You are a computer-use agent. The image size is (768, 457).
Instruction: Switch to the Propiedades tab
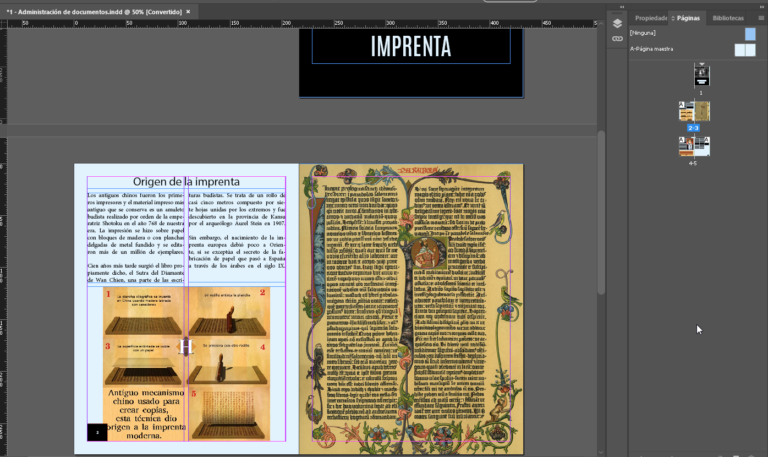[650, 18]
